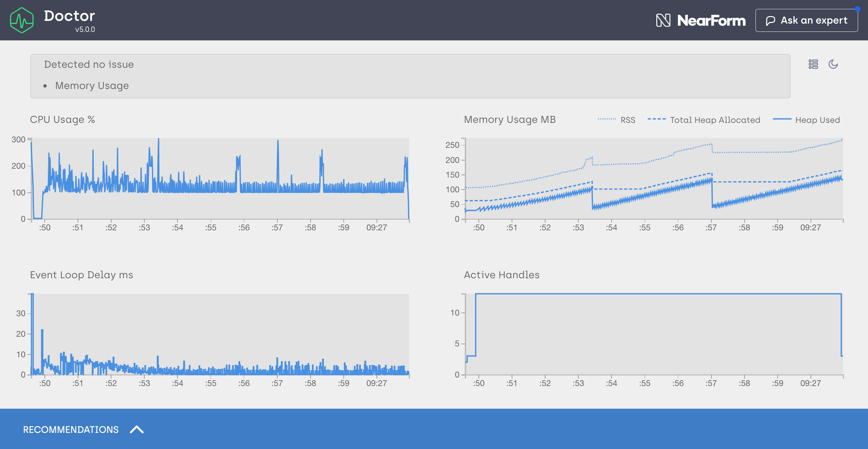The image size is (868, 449).
Task: Click the NearForm wordmark text
Action: [x=711, y=21]
